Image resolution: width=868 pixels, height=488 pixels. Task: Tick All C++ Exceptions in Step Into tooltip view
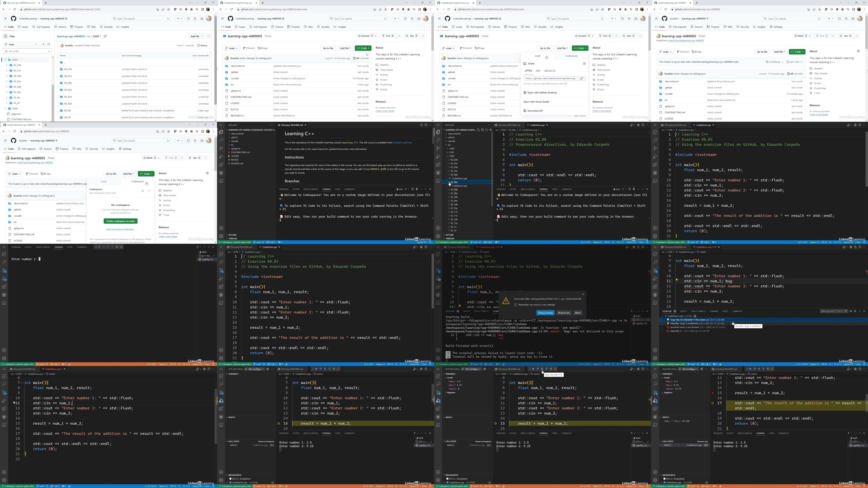click(448, 479)
